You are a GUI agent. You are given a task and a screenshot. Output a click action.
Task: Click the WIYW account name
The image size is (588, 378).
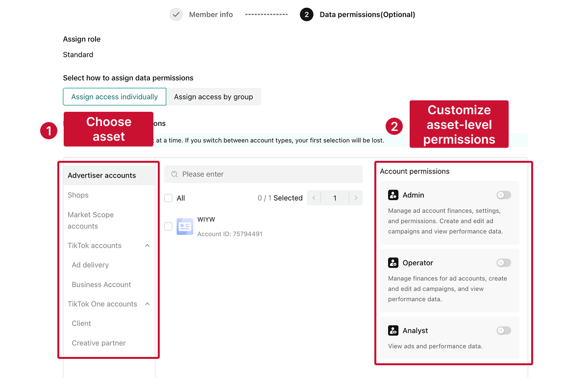coord(206,220)
